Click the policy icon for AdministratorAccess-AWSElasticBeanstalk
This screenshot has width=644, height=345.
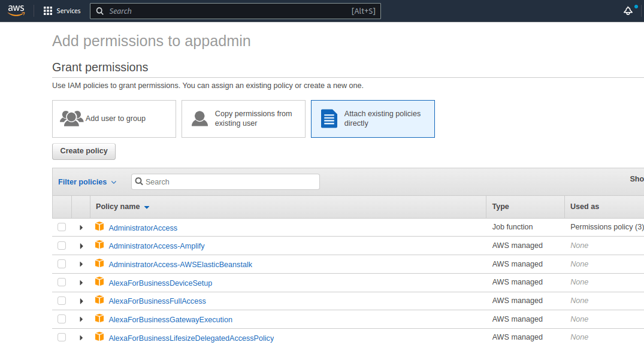coord(99,264)
